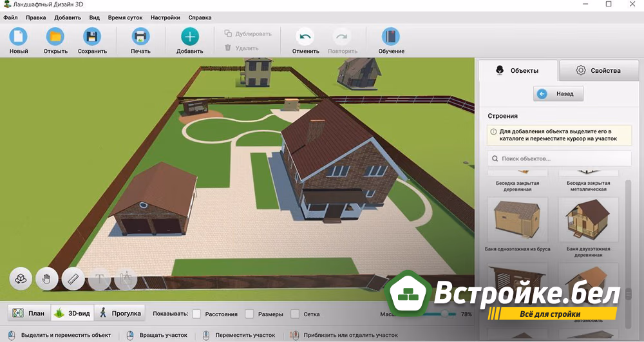The image size is (644, 342).
Task: Select the hand pan tool
Action: coord(47,279)
